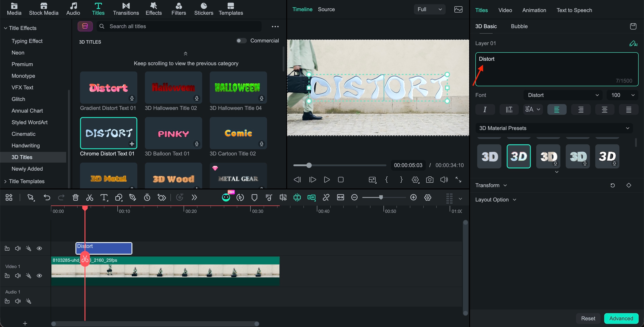This screenshot has height=327, width=644.
Task: Click the Reset button
Action: point(588,318)
